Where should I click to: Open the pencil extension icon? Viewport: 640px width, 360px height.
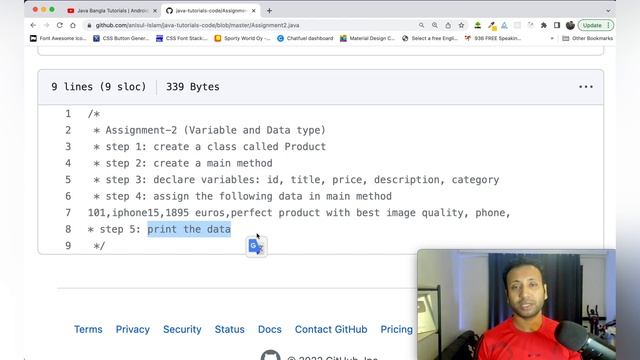click(x=492, y=26)
